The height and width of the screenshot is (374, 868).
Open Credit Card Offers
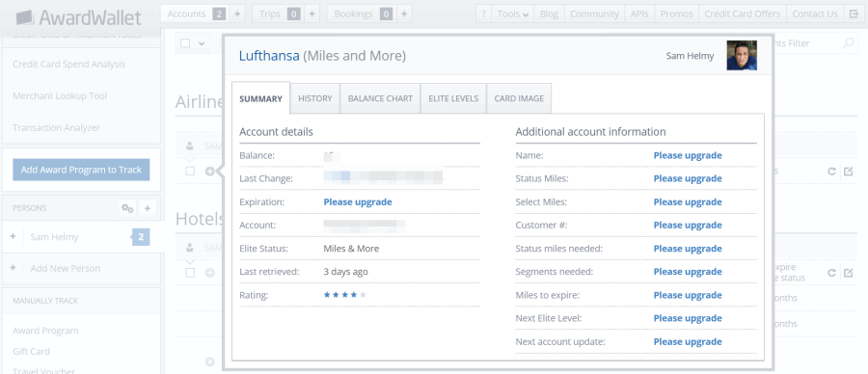743,13
